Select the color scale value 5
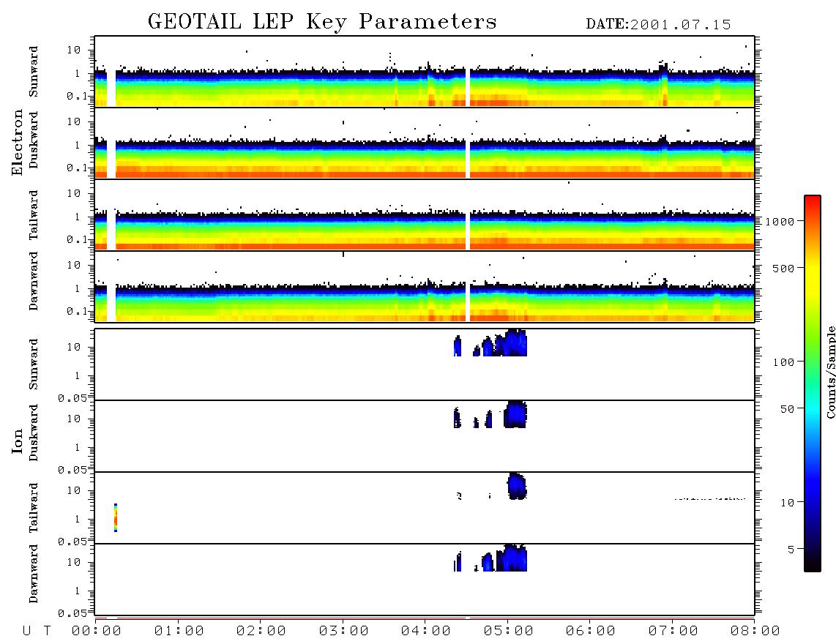Screen dimensions: 836x644 pyautogui.click(x=791, y=550)
